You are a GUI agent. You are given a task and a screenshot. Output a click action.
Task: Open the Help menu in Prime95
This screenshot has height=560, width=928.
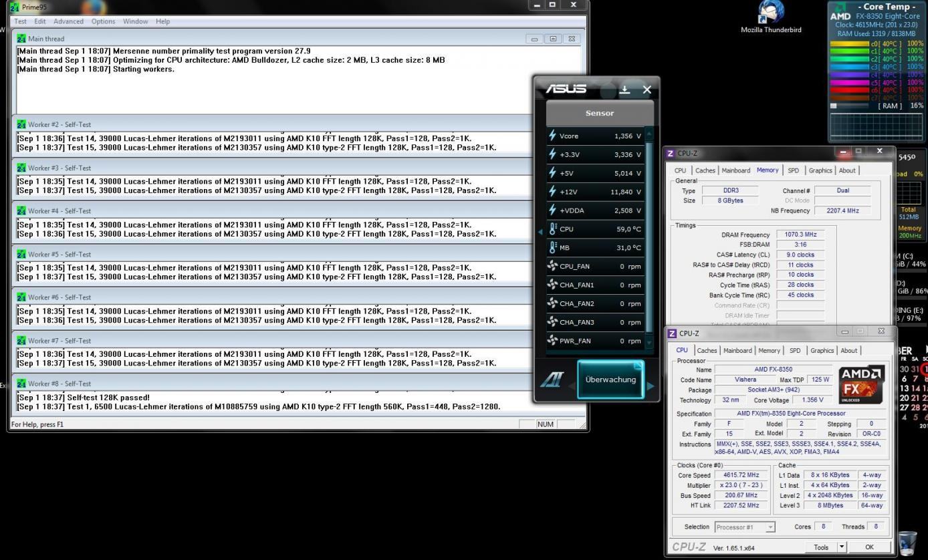tap(163, 21)
